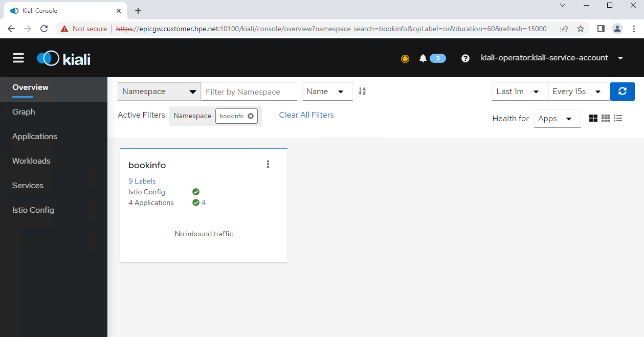The width and height of the screenshot is (644, 337).
Task: Click the notification count badge 3
Action: coord(438,58)
